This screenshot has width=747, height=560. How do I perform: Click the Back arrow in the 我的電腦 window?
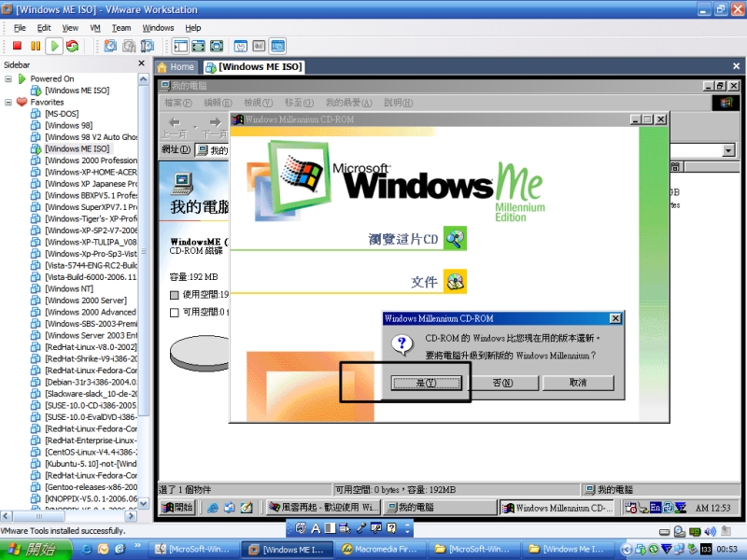point(175,123)
